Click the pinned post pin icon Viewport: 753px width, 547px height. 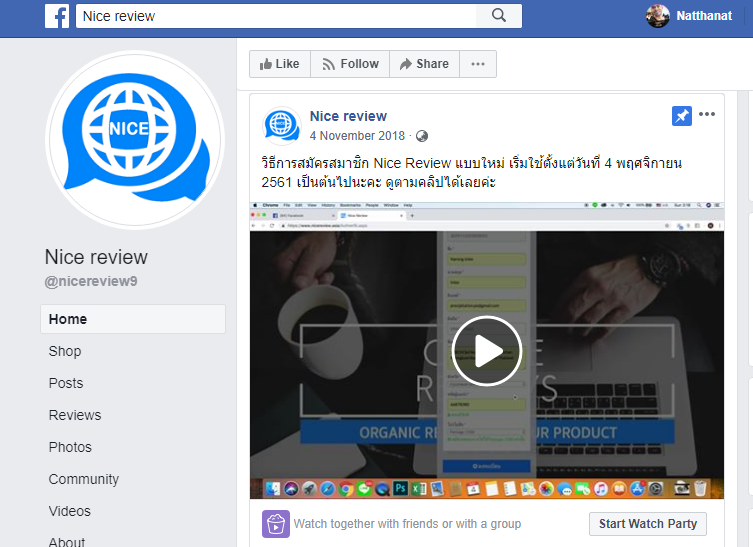pos(681,116)
